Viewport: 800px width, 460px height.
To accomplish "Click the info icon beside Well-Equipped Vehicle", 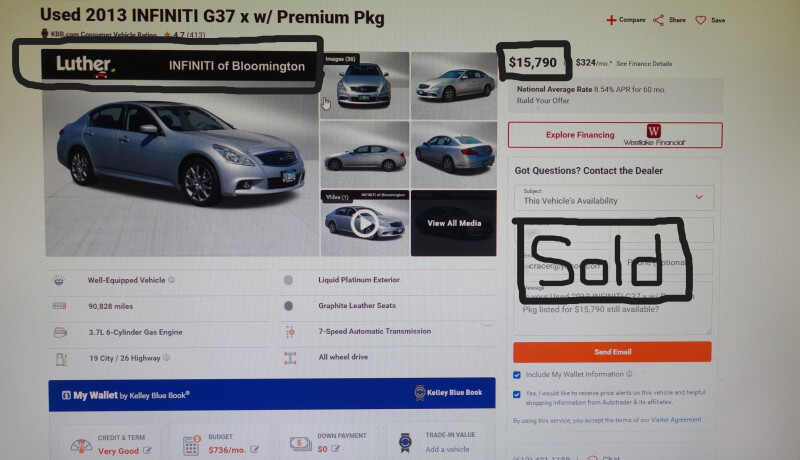I will coord(171,280).
